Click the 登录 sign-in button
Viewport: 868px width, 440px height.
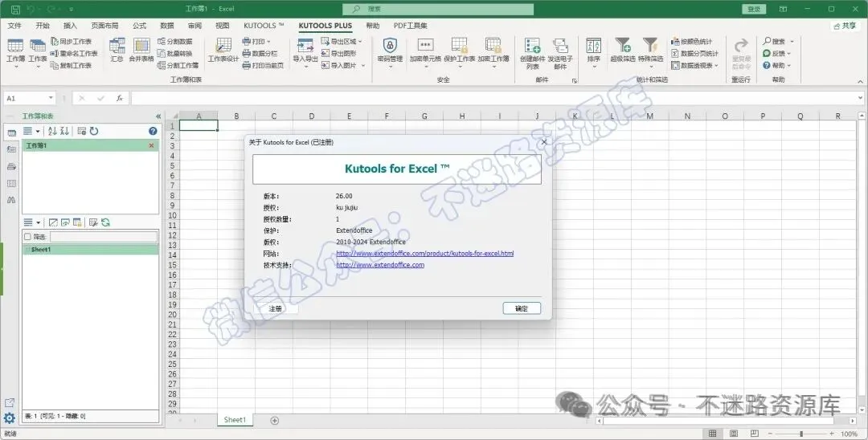point(754,9)
